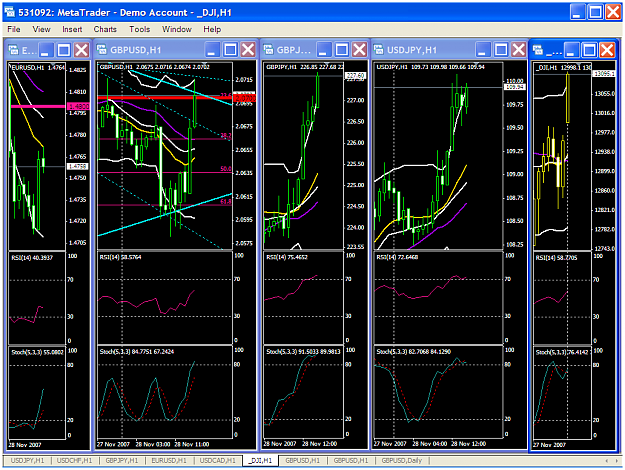Click the USDJPY,H1 chart window icon
The width and height of the screenshot is (625, 470).
(379, 50)
